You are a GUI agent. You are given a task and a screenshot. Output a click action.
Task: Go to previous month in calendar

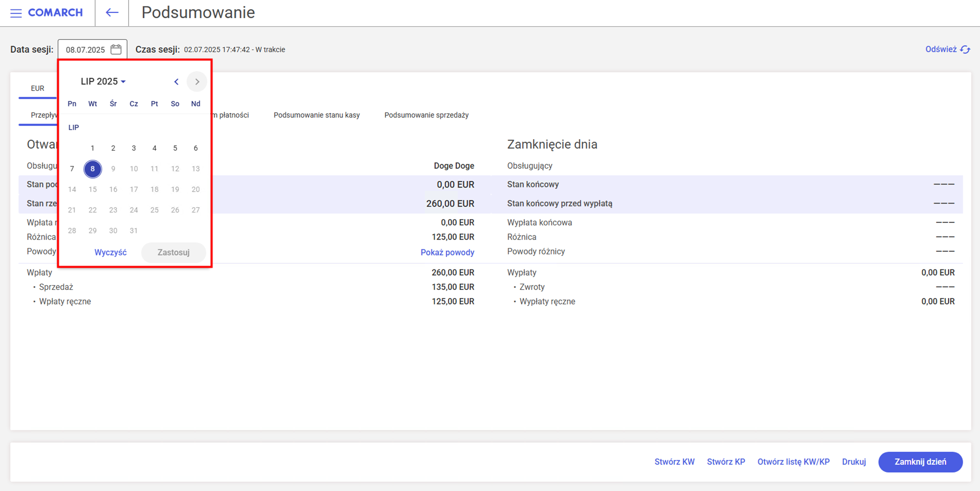tap(176, 82)
